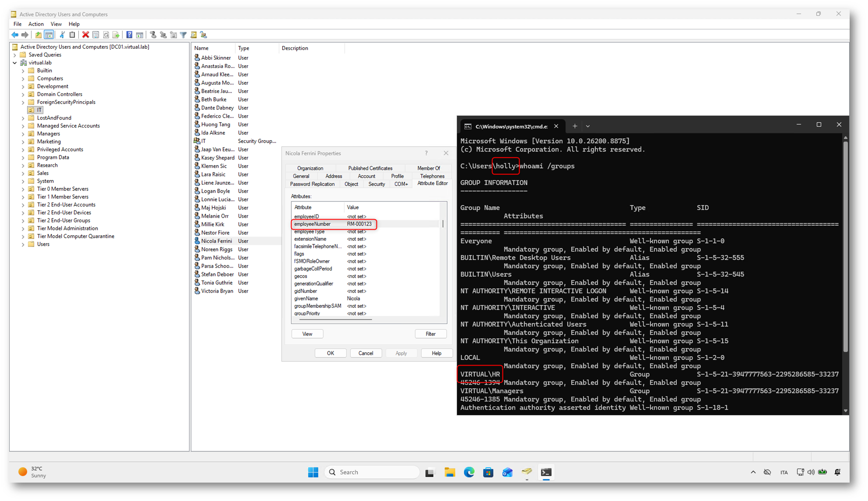868x501 pixels.
Task: Click the Filter button in Attribute Editor
Action: pos(430,334)
